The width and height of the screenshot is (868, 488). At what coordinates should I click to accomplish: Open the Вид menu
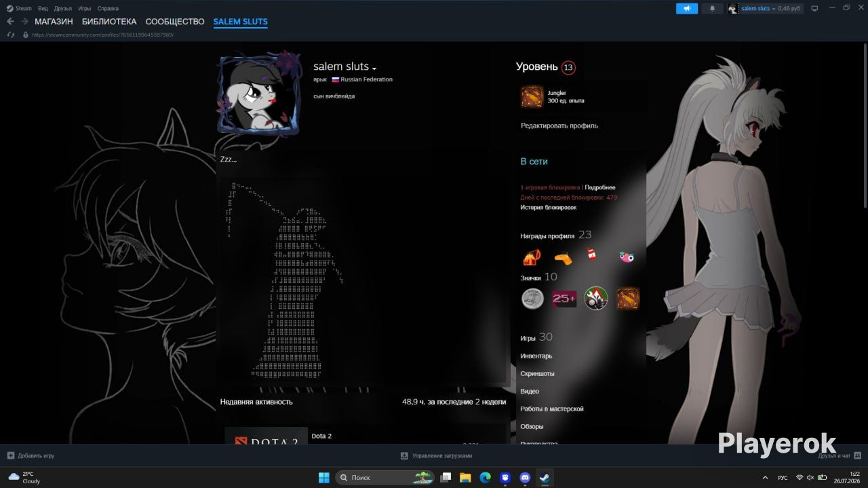point(43,8)
